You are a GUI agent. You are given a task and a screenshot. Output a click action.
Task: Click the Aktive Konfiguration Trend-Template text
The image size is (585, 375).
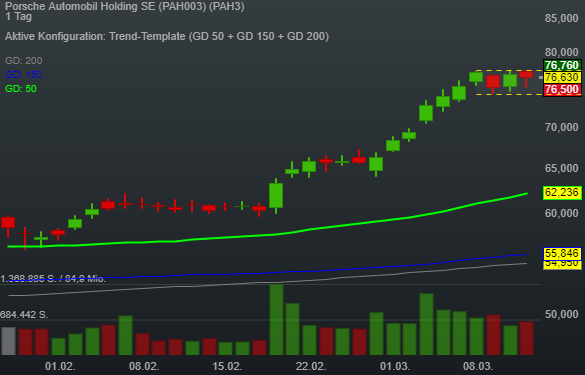(167, 36)
